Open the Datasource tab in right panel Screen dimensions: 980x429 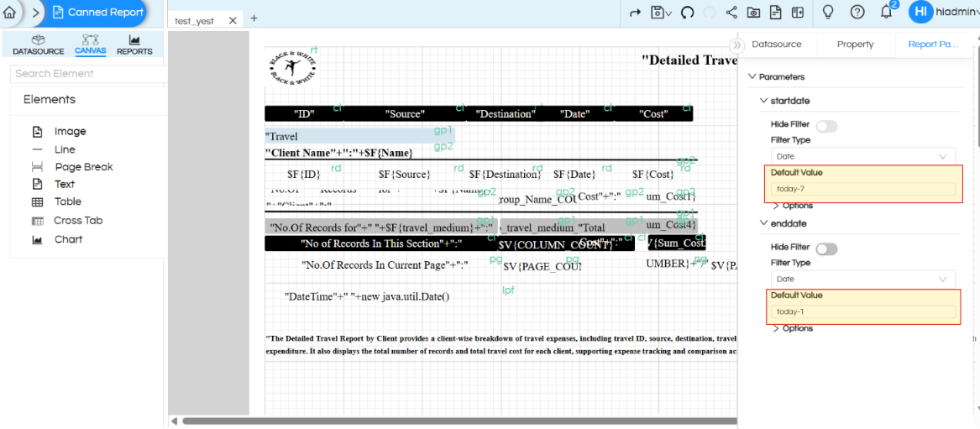click(776, 44)
